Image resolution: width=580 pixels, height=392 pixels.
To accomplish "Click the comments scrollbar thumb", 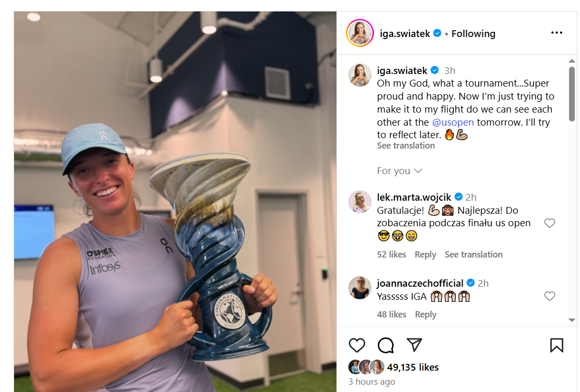I will click(x=572, y=94).
